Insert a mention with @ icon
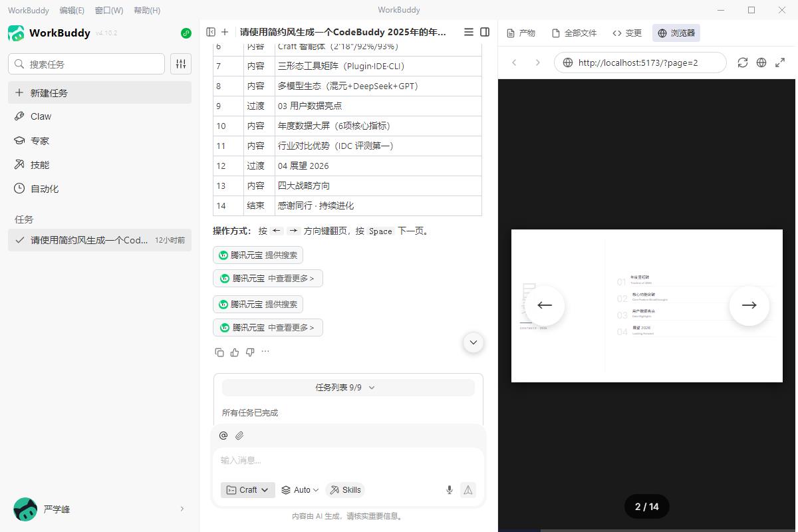798x532 pixels. (x=223, y=436)
